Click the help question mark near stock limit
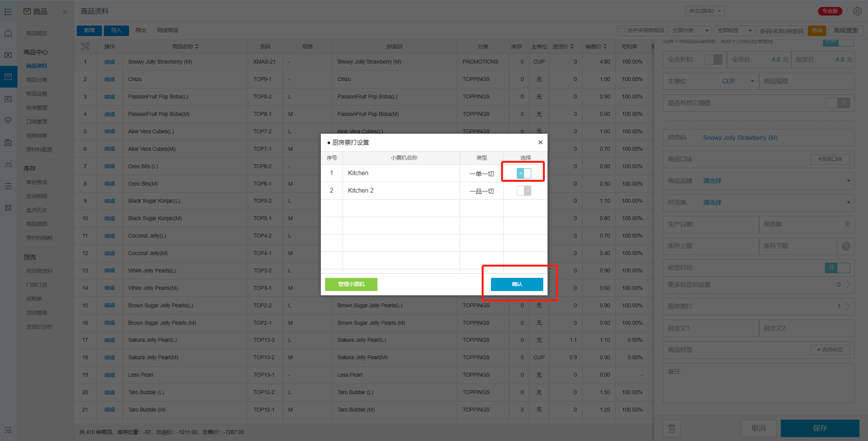 (846, 246)
